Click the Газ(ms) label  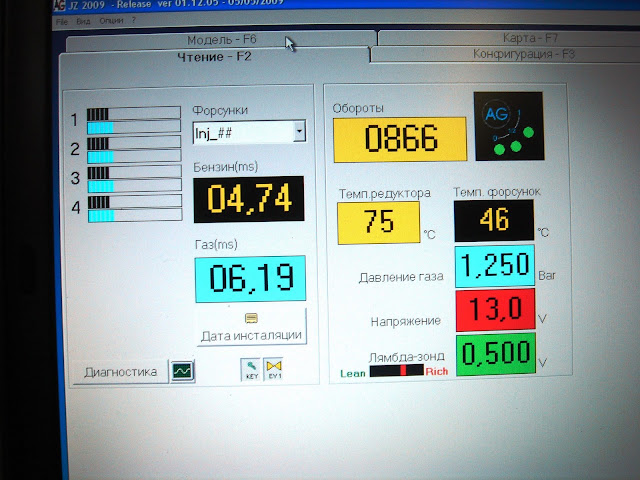pyautogui.click(x=216, y=244)
